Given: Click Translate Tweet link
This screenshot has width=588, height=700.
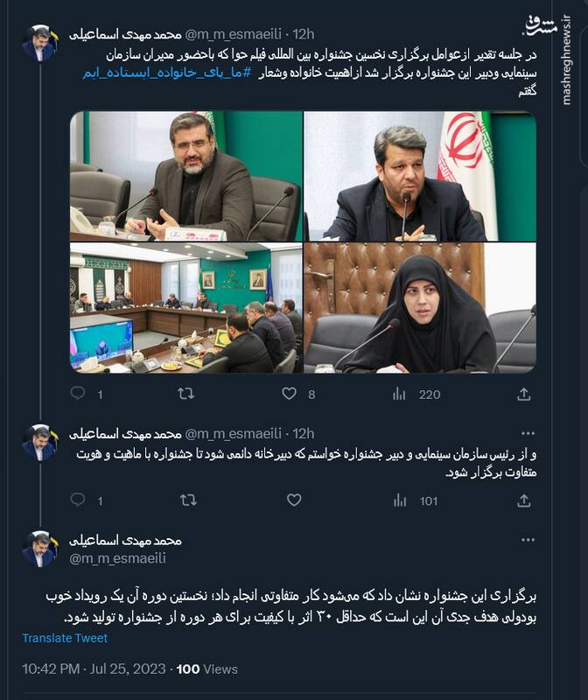Looking at the screenshot, I should coord(65,638).
